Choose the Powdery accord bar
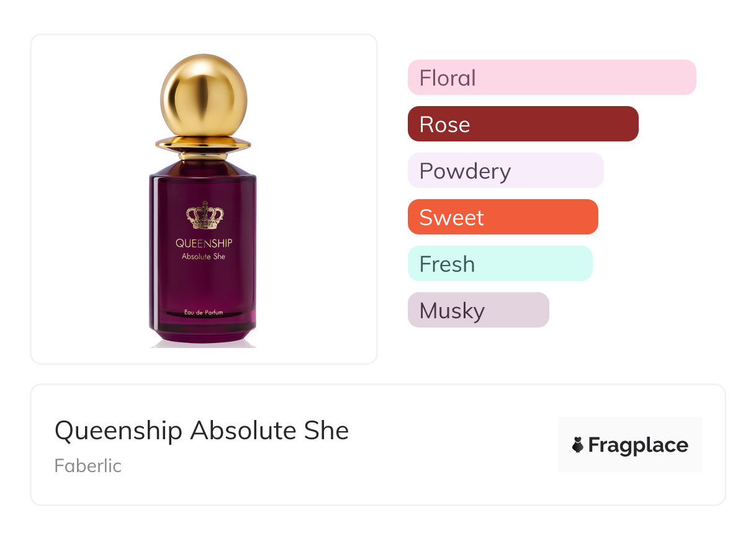The width and height of the screenshot is (756, 536). (x=505, y=171)
